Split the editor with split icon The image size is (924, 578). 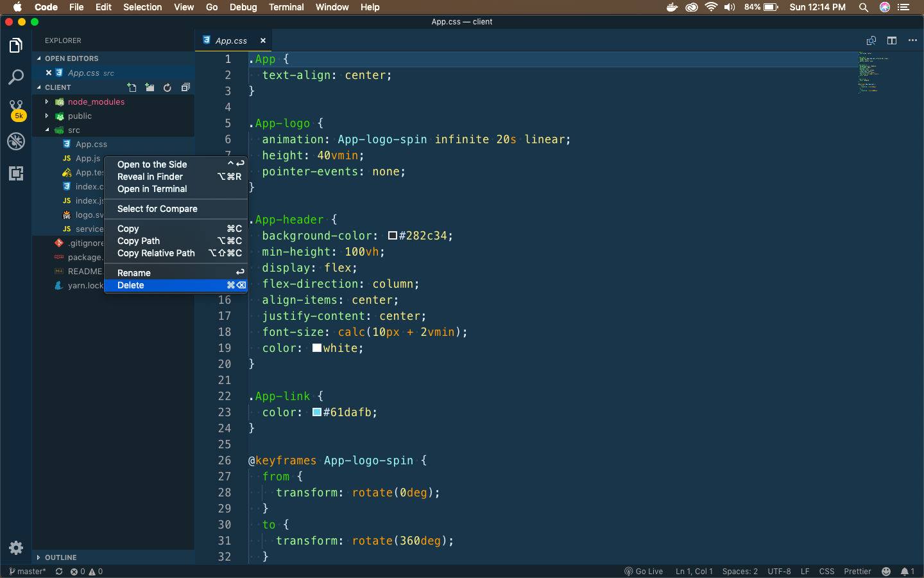coord(892,40)
